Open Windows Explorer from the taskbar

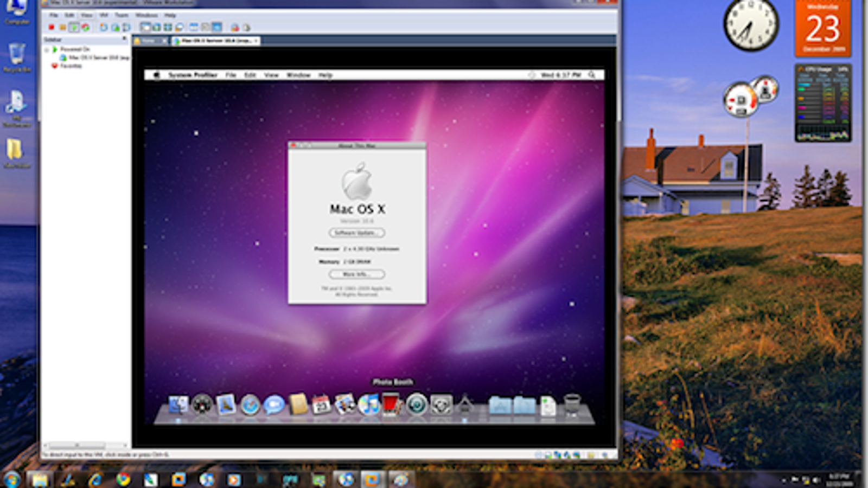tap(40, 479)
